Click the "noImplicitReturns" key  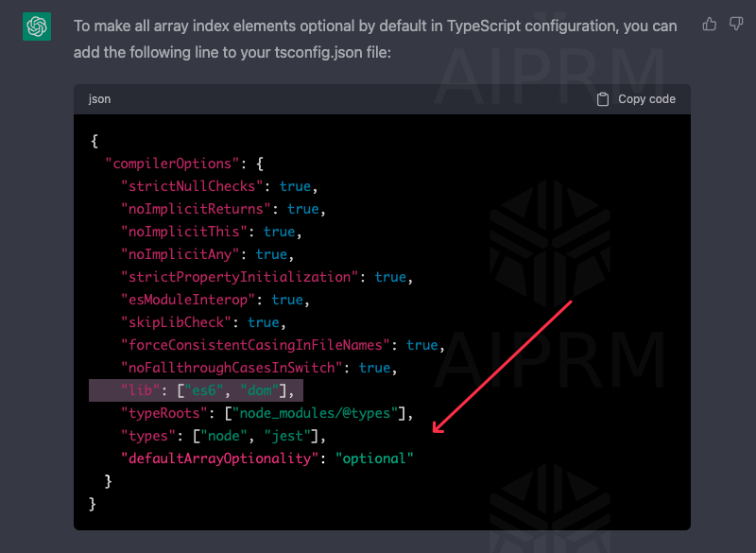pos(196,209)
